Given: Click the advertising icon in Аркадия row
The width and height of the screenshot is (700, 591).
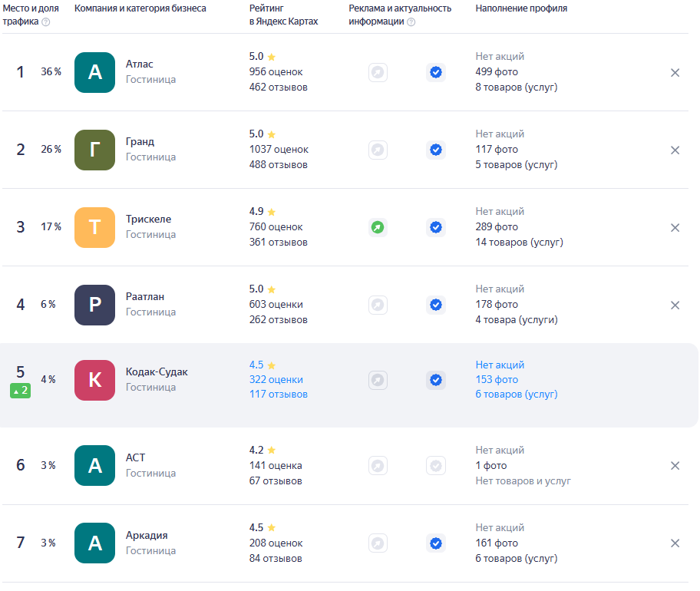Looking at the screenshot, I should pyautogui.click(x=378, y=543).
